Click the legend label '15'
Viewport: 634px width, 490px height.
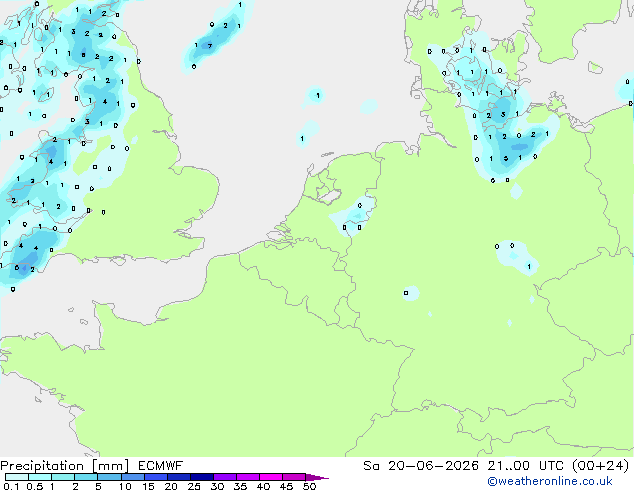(148, 486)
